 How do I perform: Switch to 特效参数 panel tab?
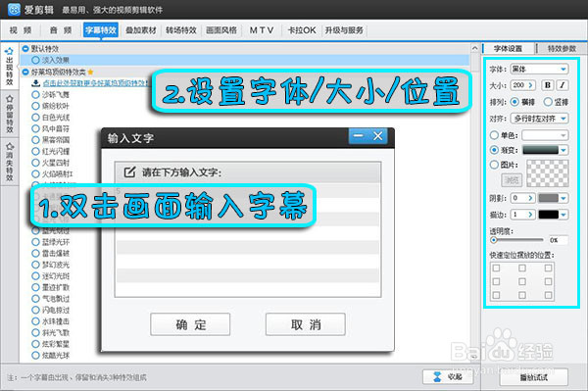point(562,49)
